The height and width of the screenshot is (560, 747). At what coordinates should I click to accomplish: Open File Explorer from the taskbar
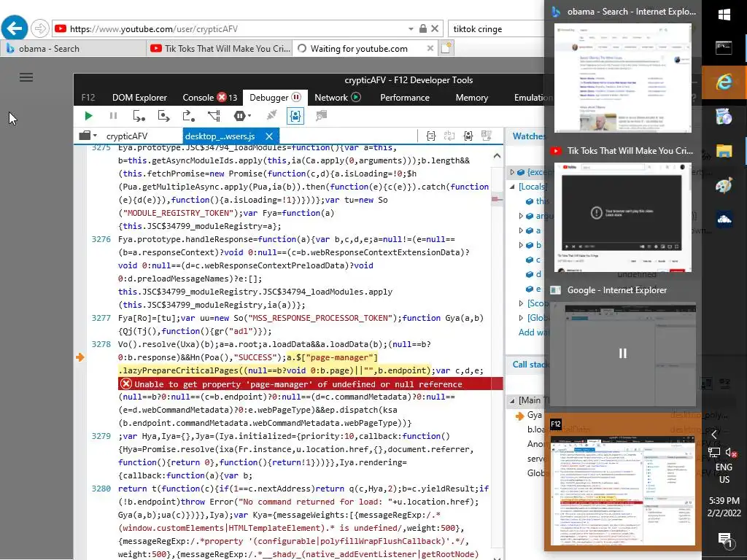click(x=724, y=152)
